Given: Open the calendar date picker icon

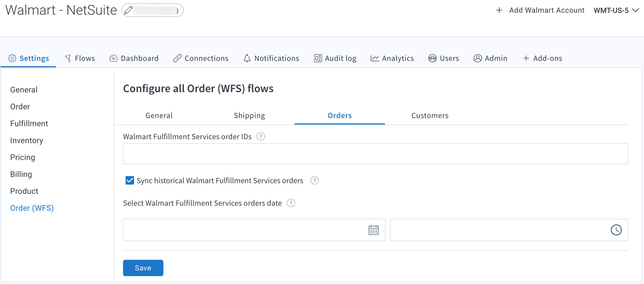Looking at the screenshot, I should pos(373,230).
